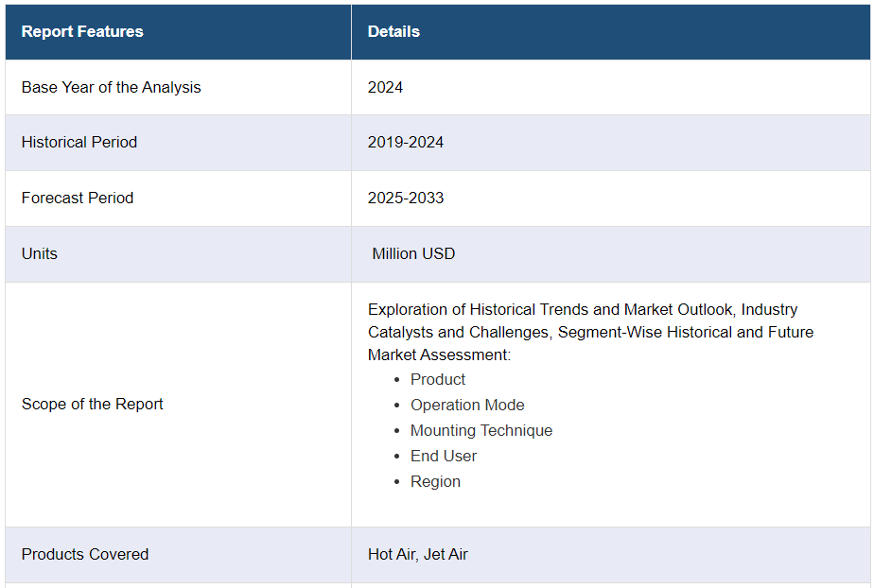The height and width of the screenshot is (588, 874).
Task: Select the Units row label
Action: coord(40,253)
